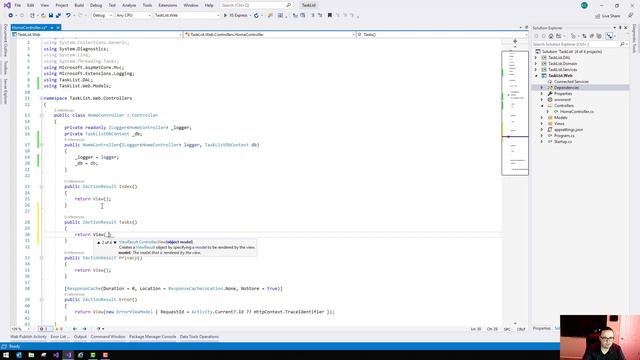Click the error count indicator in editor footer
The width and height of the screenshot is (640, 360).
click(x=45, y=329)
